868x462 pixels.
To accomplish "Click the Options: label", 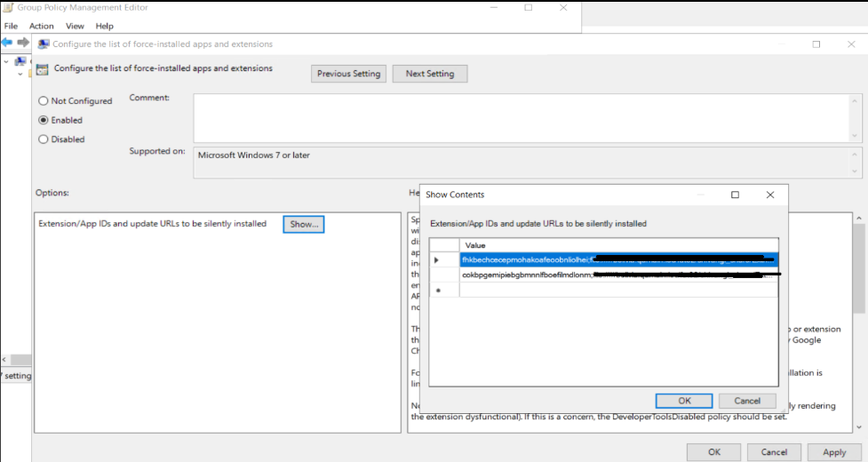I will 52,193.
